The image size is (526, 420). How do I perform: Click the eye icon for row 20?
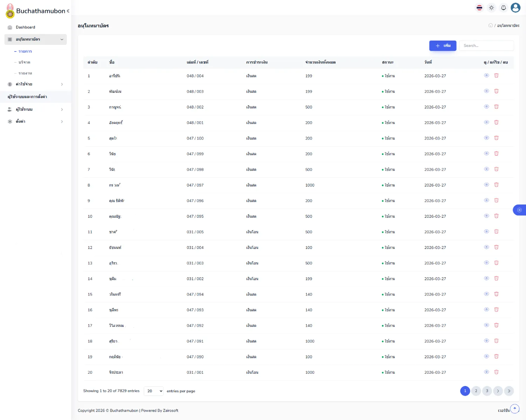[486, 372]
